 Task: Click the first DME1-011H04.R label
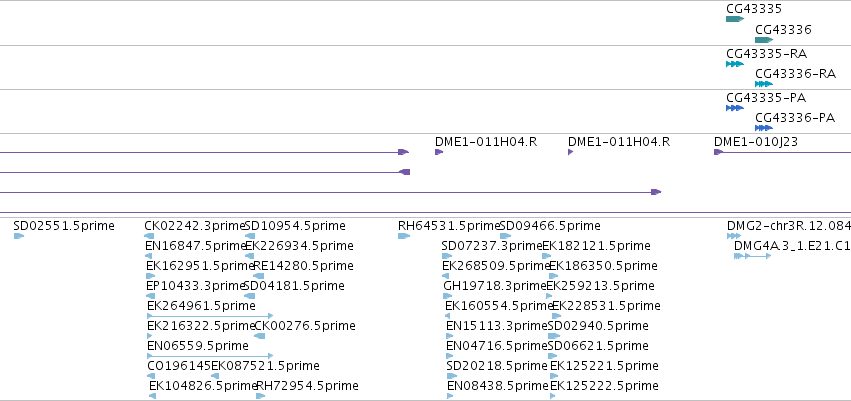point(486,142)
